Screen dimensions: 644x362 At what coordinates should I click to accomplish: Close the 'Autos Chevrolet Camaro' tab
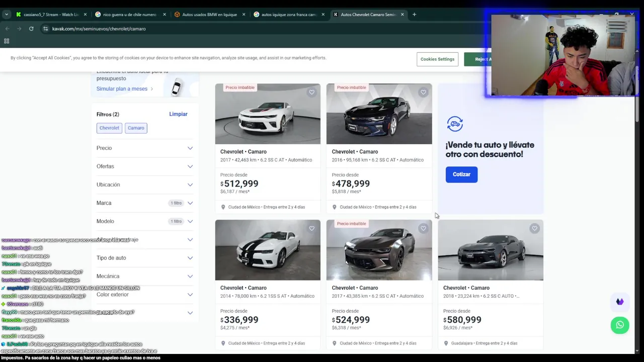tap(402, 15)
